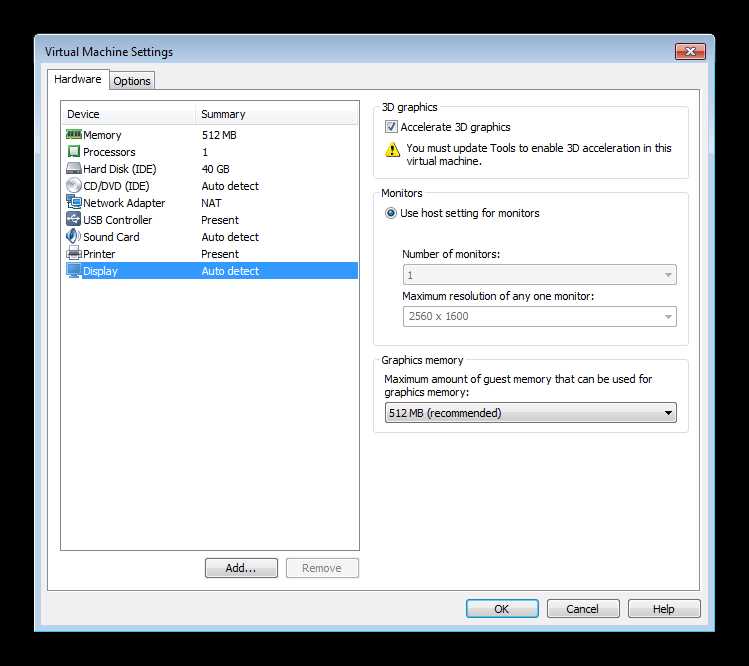Select the Memory row label

102,135
